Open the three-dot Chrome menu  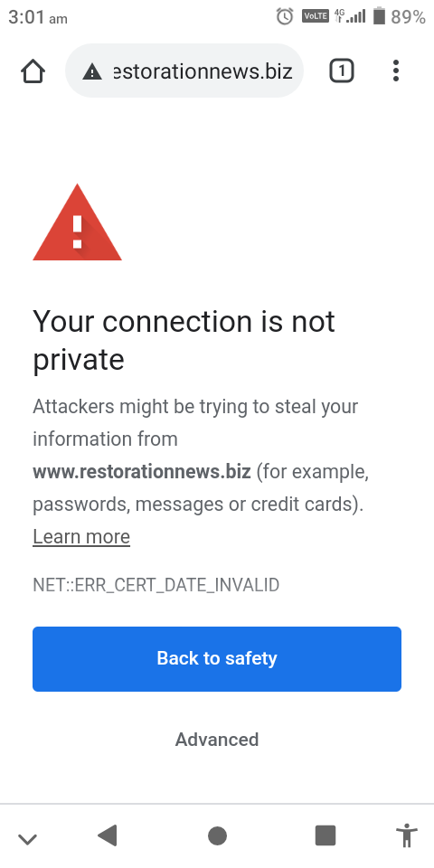pos(395,71)
